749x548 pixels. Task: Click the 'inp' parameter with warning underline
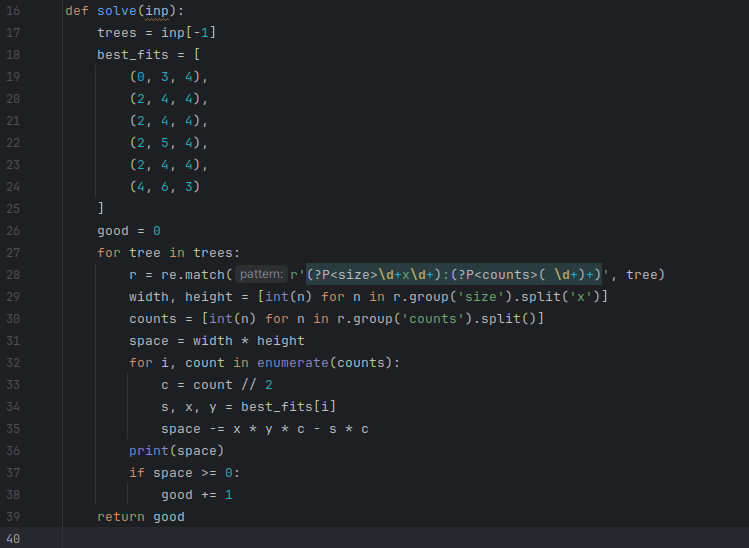pyautogui.click(x=157, y=11)
